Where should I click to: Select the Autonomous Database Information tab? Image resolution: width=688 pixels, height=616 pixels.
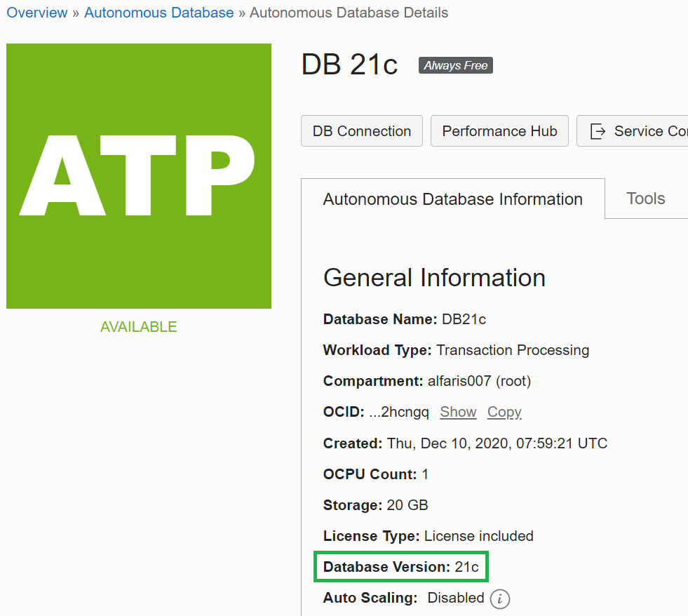pyautogui.click(x=453, y=199)
